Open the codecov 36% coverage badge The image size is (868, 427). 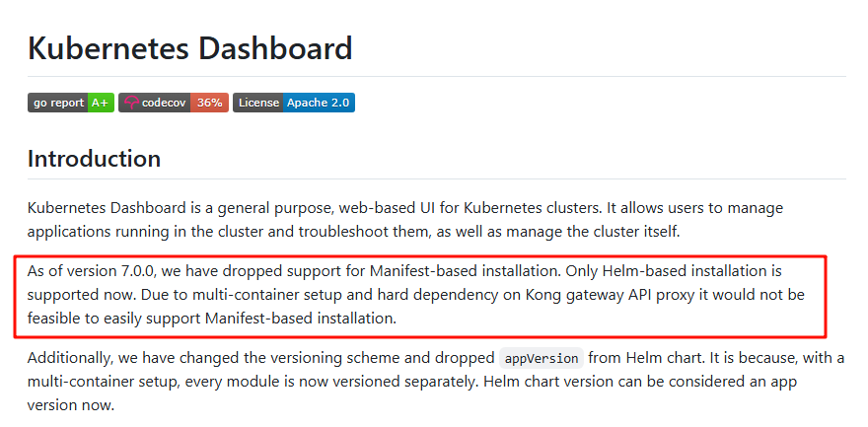coord(174,103)
